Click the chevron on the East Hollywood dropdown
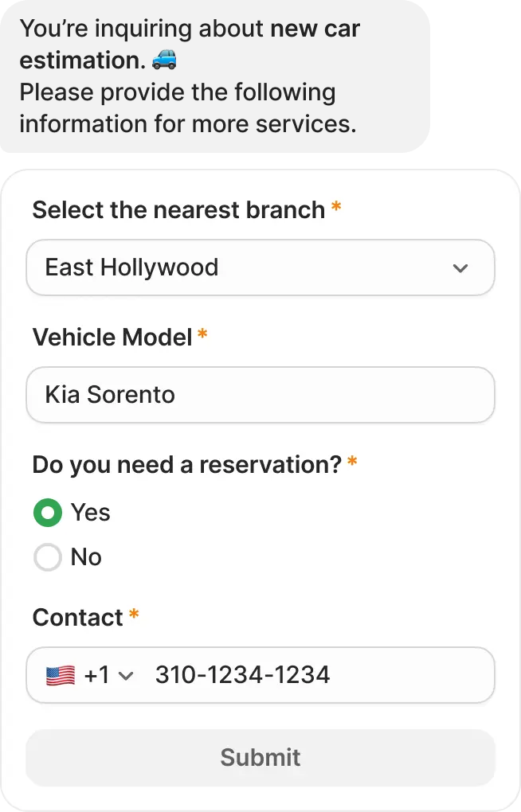 460,268
